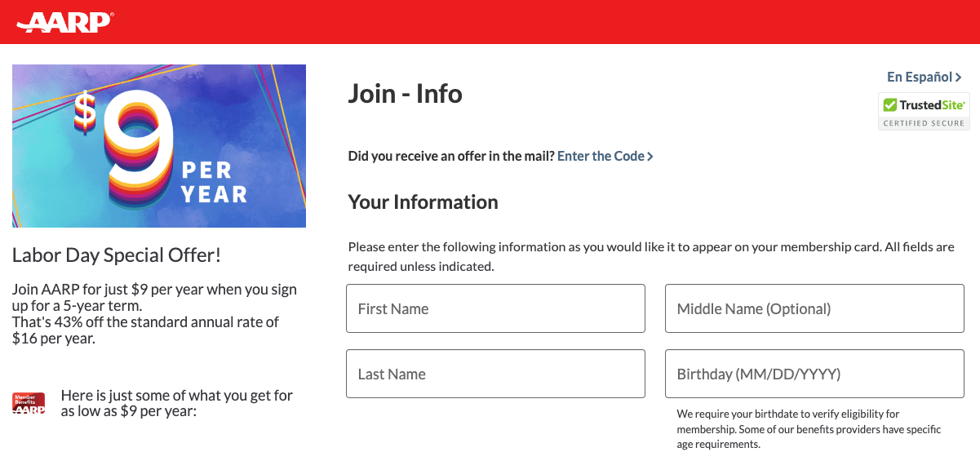The image size is (980, 452).
Task: Activate the Birthday (MM/DD/YYYY) field
Action: (814, 374)
